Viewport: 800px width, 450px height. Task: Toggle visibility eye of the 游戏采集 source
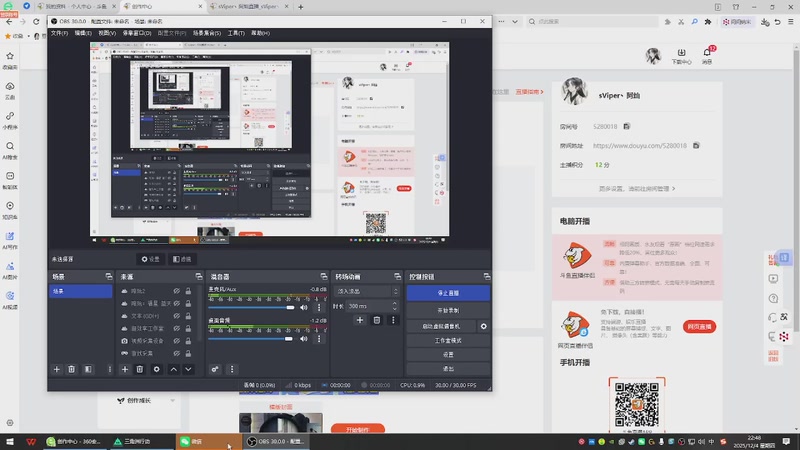(x=177, y=353)
